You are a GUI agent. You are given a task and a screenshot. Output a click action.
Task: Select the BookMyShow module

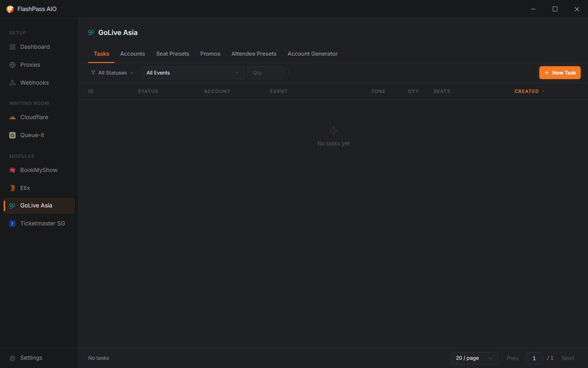(39, 170)
